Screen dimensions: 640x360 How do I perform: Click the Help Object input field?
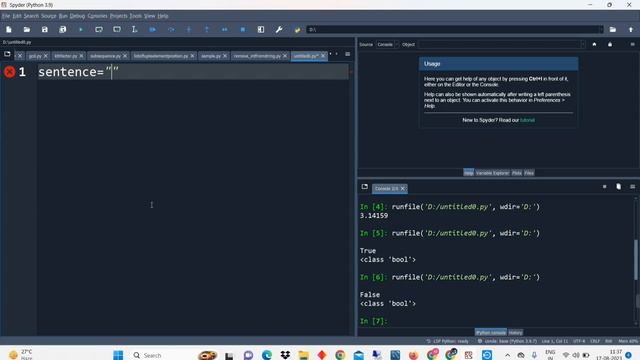click(502, 44)
